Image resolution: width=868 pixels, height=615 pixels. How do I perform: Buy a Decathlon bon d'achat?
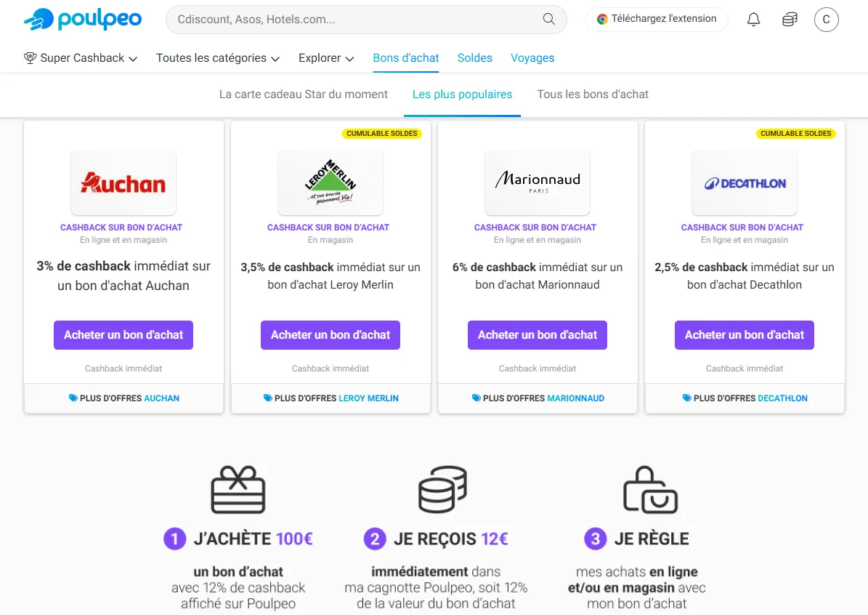[745, 334]
